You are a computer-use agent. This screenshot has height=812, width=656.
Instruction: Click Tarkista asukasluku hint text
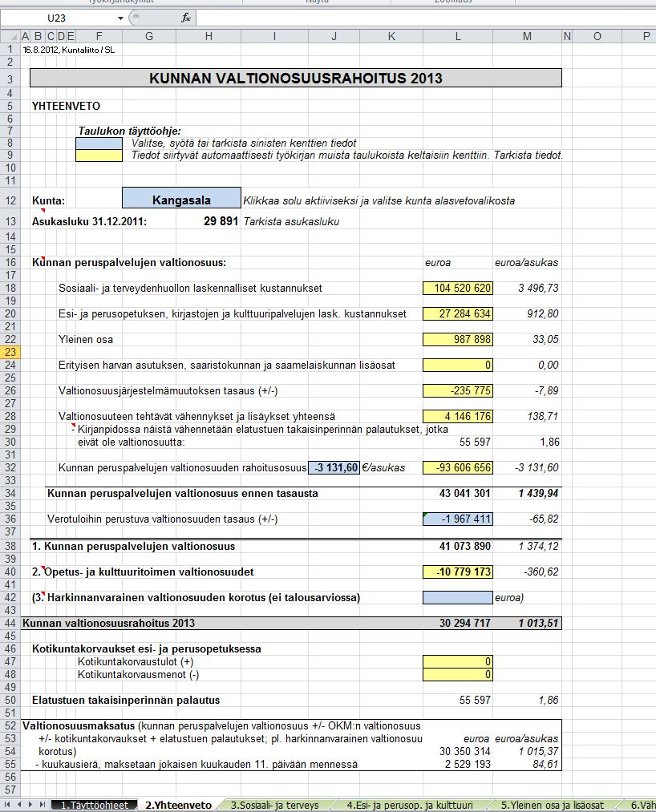(291, 221)
